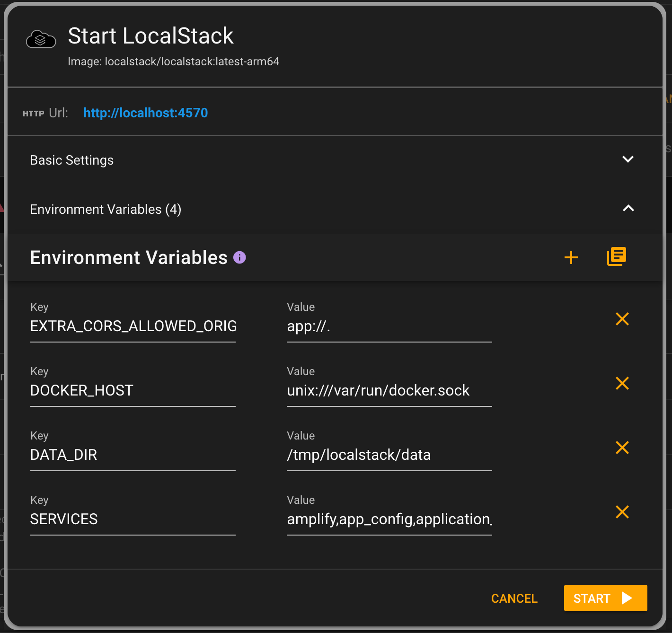Edit the SERVICES key field
Image resolution: width=672 pixels, height=633 pixels.
(x=133, y=519)
